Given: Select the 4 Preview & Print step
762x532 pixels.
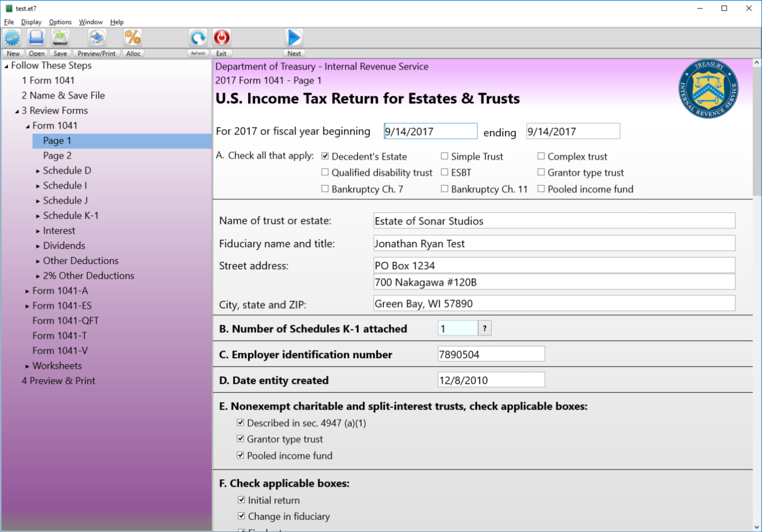Looking at the screenshot, I should (58, 381).
